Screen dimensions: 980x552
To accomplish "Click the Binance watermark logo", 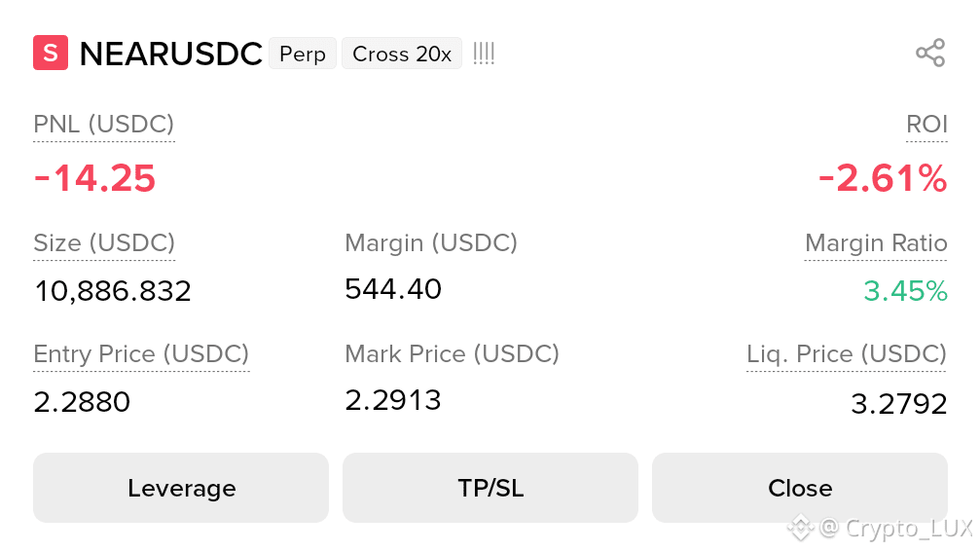I will [x=800, y=528].
